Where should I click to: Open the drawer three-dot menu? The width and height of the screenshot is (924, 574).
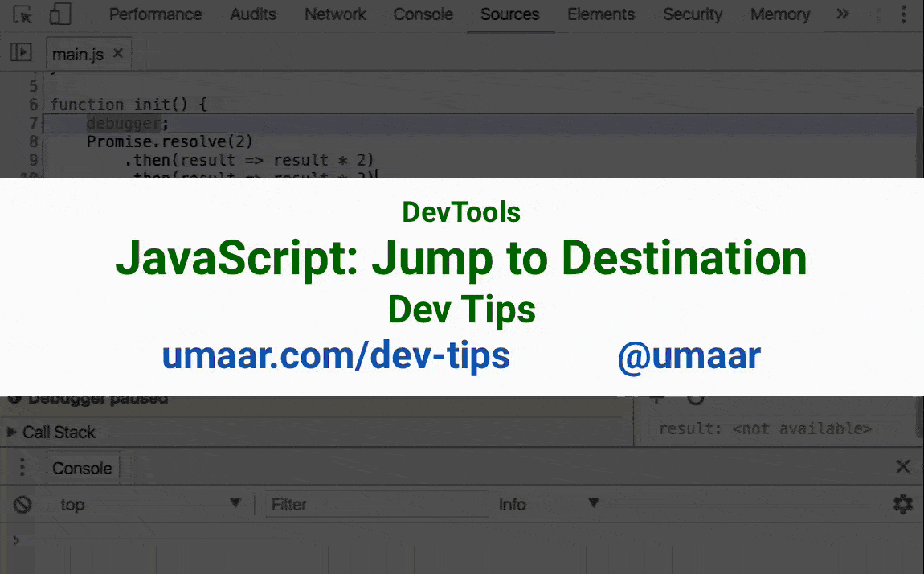click(x=22, y=467)
